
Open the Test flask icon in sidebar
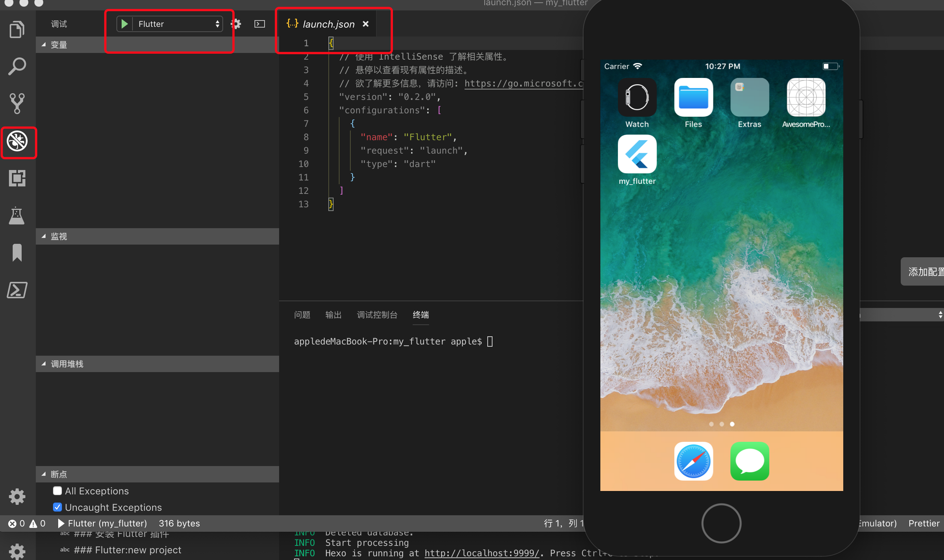tap(17, 215)
